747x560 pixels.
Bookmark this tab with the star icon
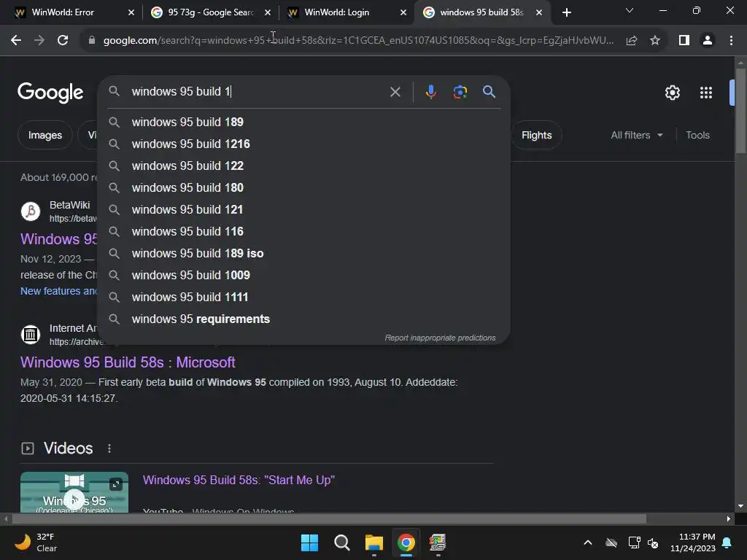[x=655, y=41]
